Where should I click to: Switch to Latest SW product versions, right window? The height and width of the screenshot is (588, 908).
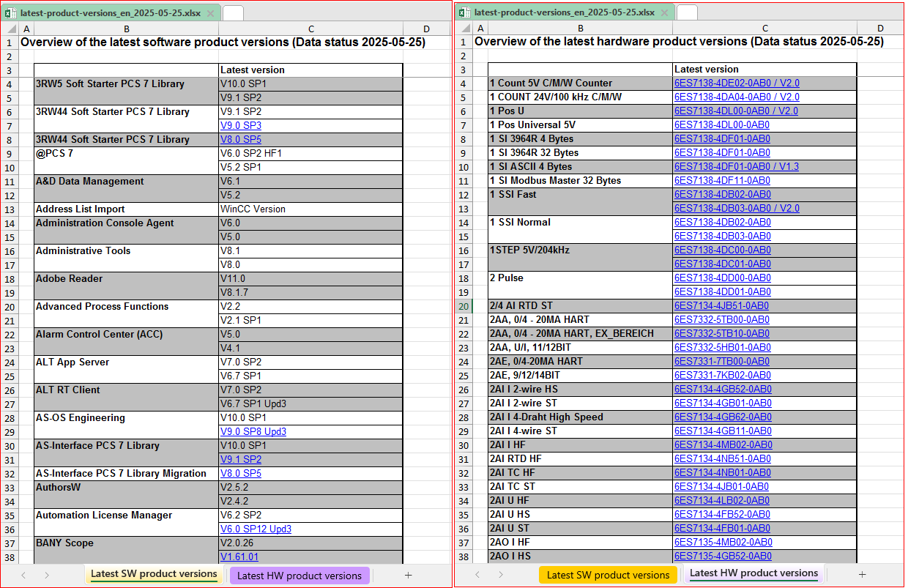(608, 575)
